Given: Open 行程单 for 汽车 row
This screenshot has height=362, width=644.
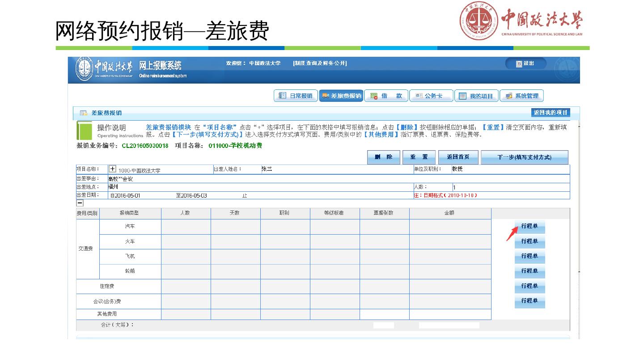Looking at the screenshot, I should point(530,227).
